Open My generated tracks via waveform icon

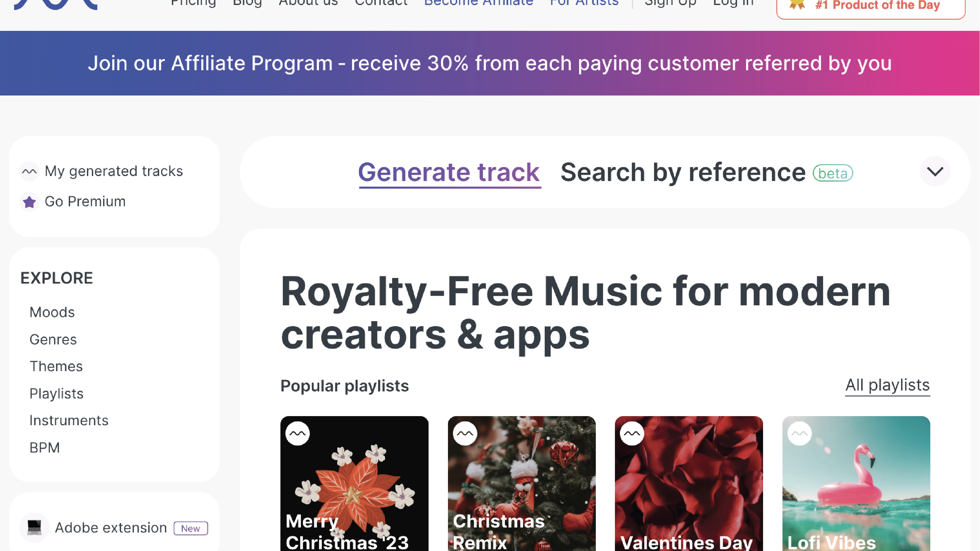point(29,171)
